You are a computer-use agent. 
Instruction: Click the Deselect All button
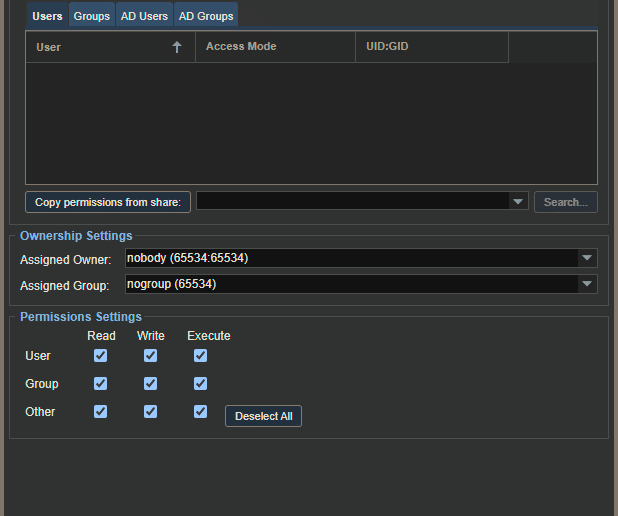[x=263, y=416]
